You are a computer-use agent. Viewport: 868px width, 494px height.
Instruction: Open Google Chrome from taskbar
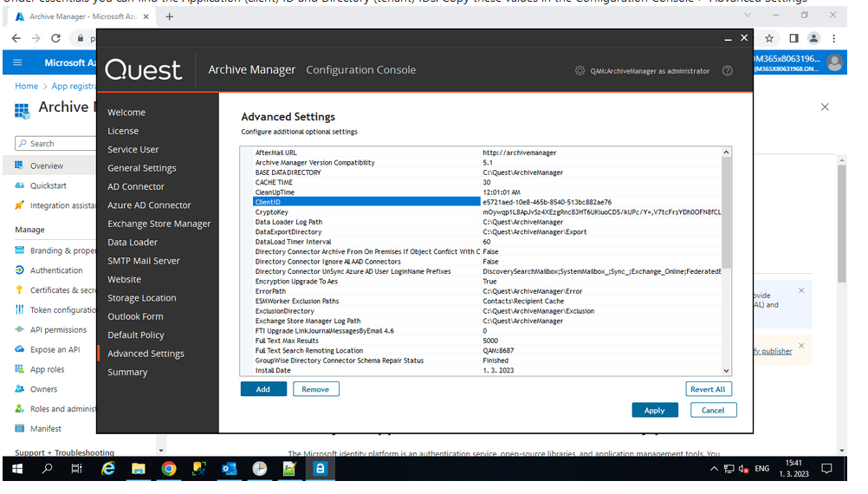[169, 469]
